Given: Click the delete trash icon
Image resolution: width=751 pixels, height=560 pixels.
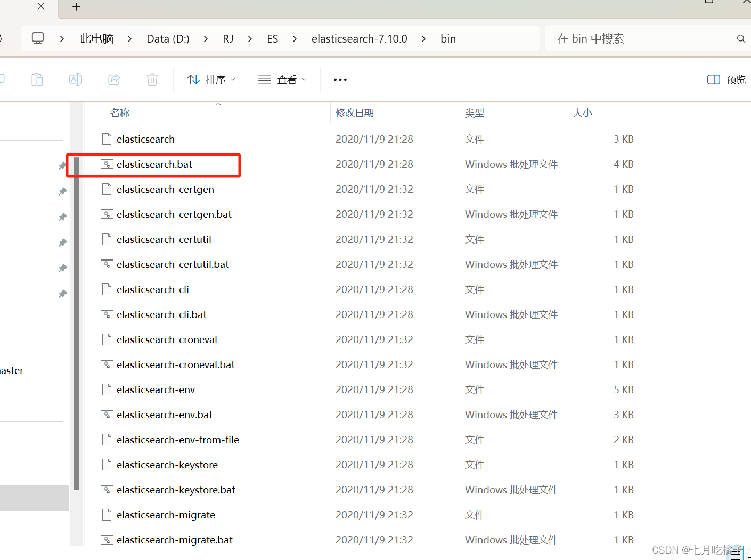Looking at the screenshot, I should (x=152, y=80).
